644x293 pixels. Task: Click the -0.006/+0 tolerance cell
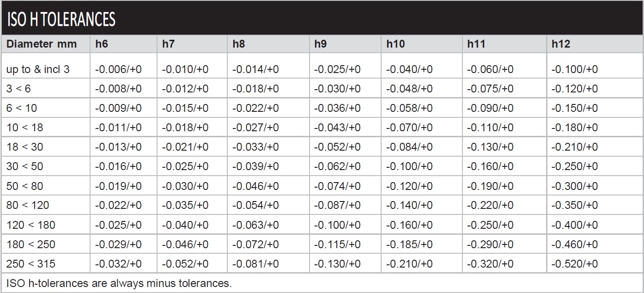point(118,69)
